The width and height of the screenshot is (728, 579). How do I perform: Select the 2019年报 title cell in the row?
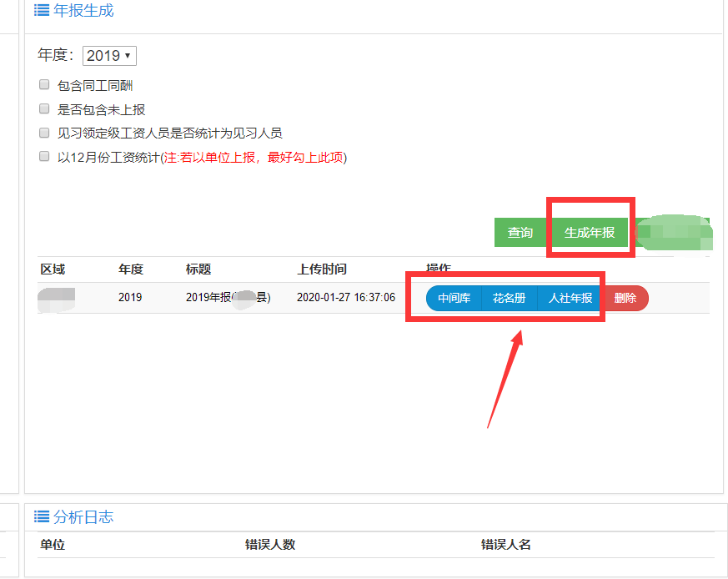tap(228, 298)
